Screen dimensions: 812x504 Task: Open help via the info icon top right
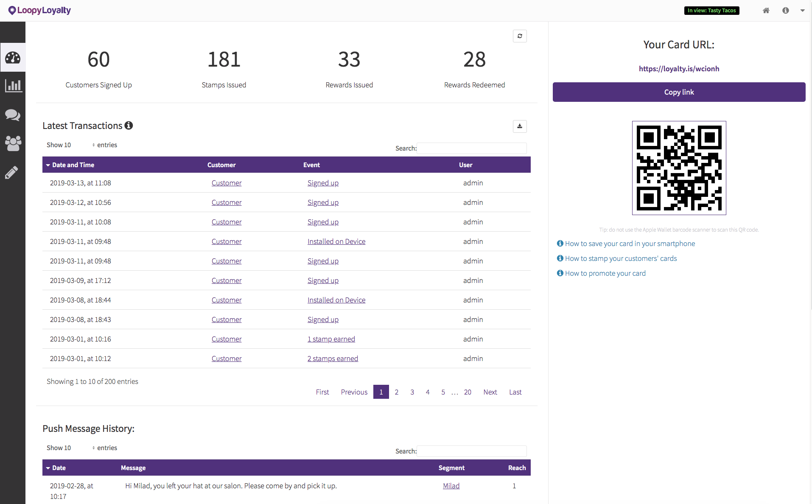coord(785,10)
